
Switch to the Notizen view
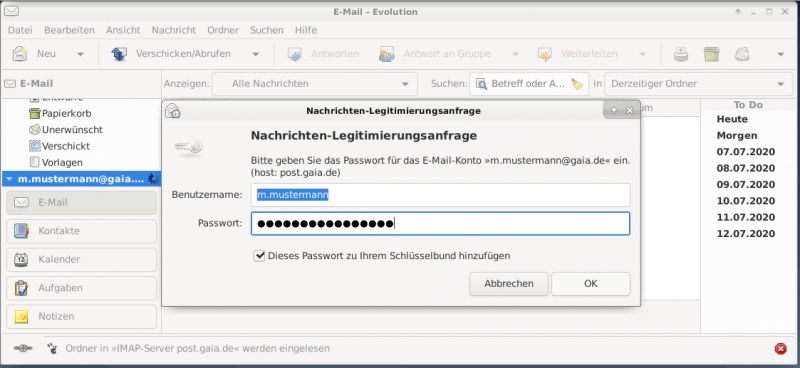(x=82, y=316)
